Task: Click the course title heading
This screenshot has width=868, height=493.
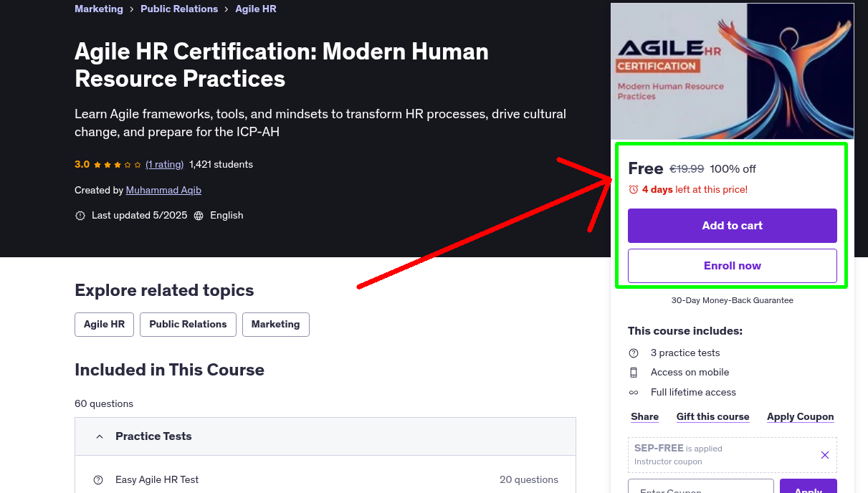Action: pos(282,65)
